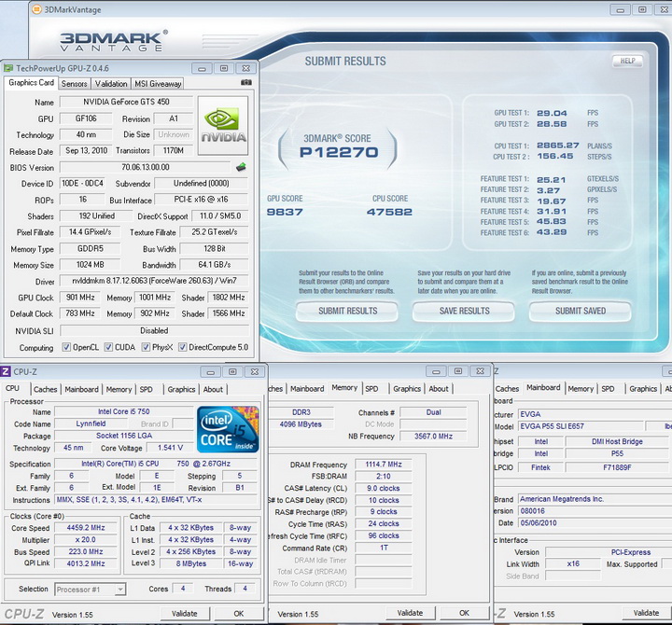The width and height of the screenshot is (672, 625).
Task: Click the Memory Size value 4096 MBytes
Action: [301, 424]
